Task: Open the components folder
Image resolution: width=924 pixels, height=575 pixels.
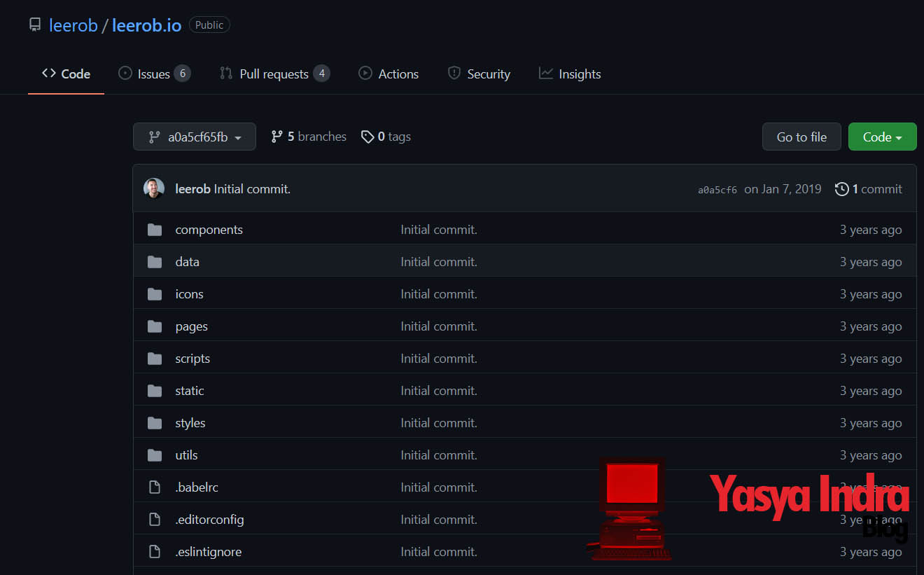Action: [x=209, y=230]
